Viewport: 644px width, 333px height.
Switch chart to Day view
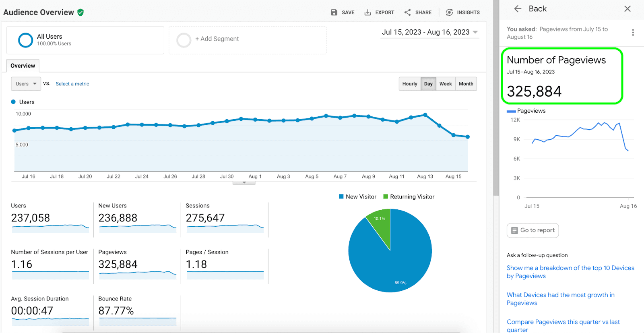(428, 84)
